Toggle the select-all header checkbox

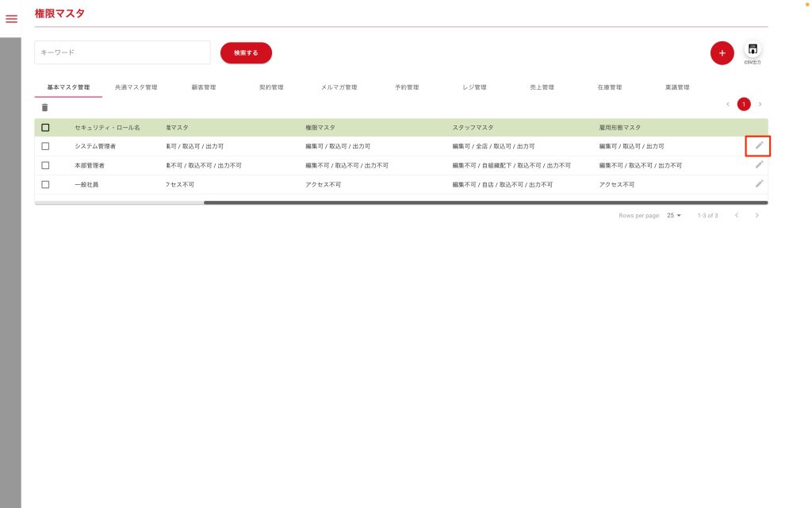point(45,127)
